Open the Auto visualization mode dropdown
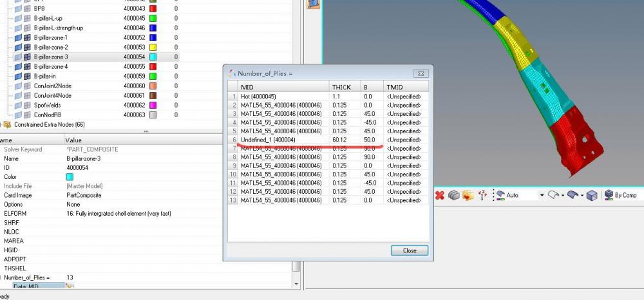644x300 pixels. pos(542,195)
